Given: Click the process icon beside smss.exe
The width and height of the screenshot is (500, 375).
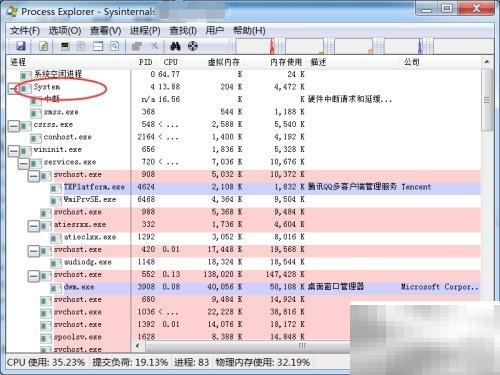Looking at the screenshot, I should [x=36, y=113].
